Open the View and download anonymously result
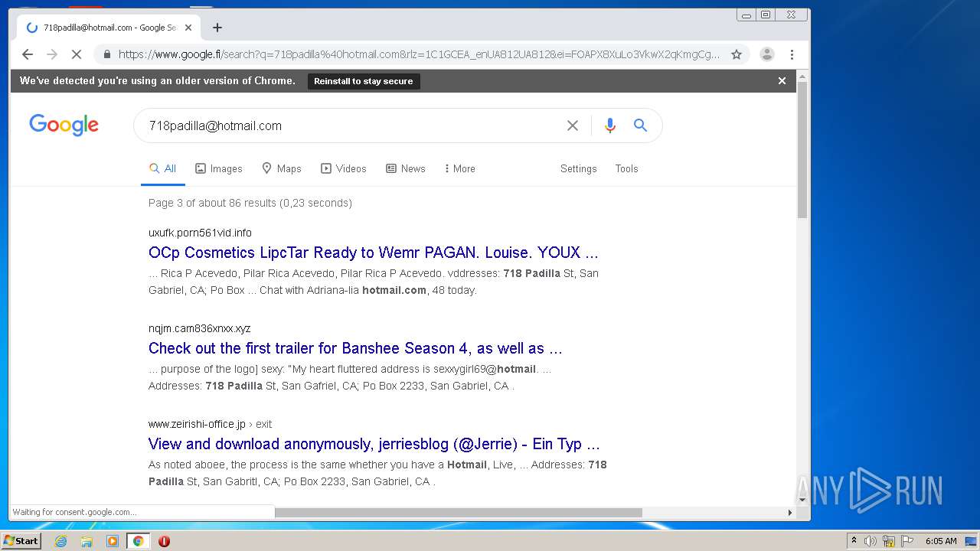980x551 pixels. (x=374, y=444)
